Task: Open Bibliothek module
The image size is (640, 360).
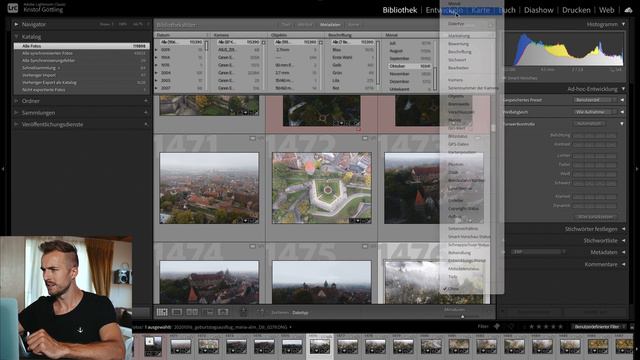Action: (400, 10)
